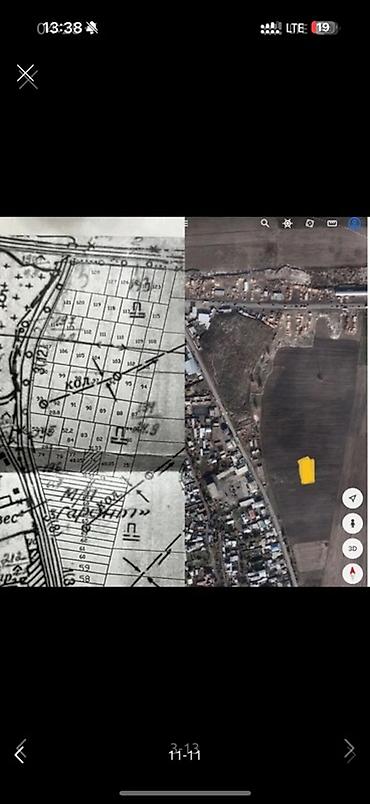Tap the red compass north button
370x804 pixels.
(x=353, y=573)
